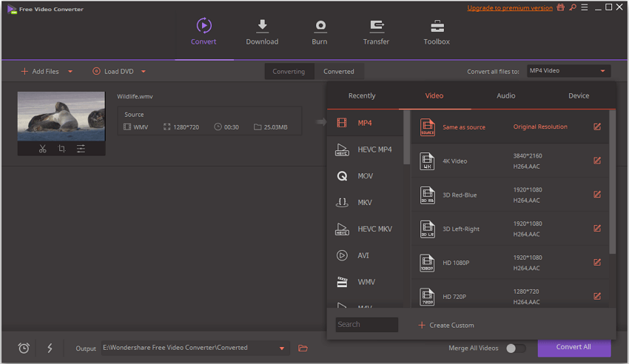The image size is (629, 364).
Task: Switch to the Device tab
Action: pos(579,96)
